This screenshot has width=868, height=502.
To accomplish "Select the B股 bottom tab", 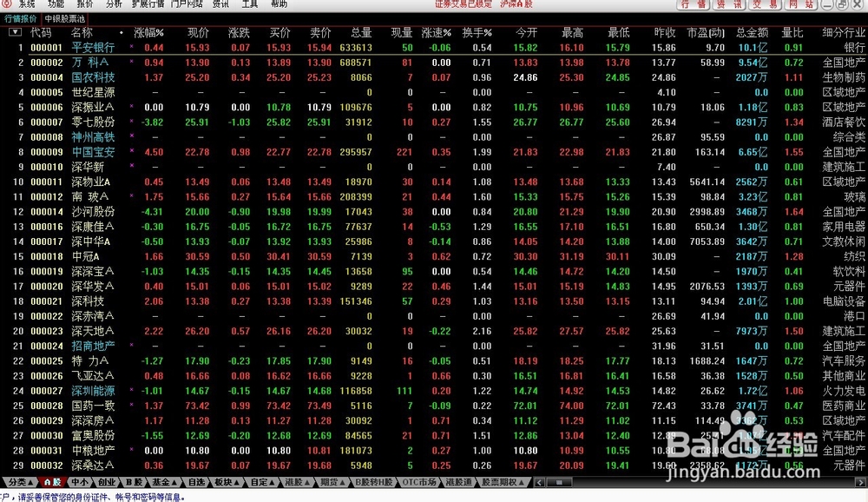I will point(134,482).
